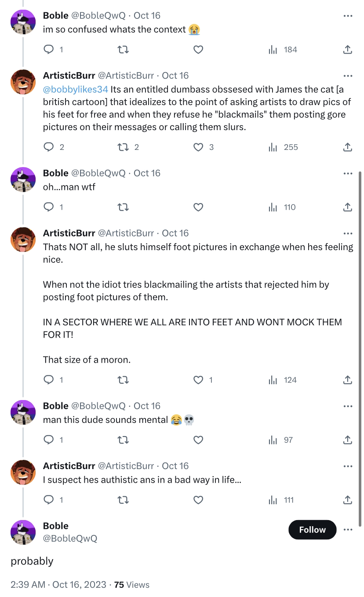Repost Boble's 'oh...man wtf' tweet
Image resolution: width=364 pixels, height=597 pixels.
coord(124,207)
